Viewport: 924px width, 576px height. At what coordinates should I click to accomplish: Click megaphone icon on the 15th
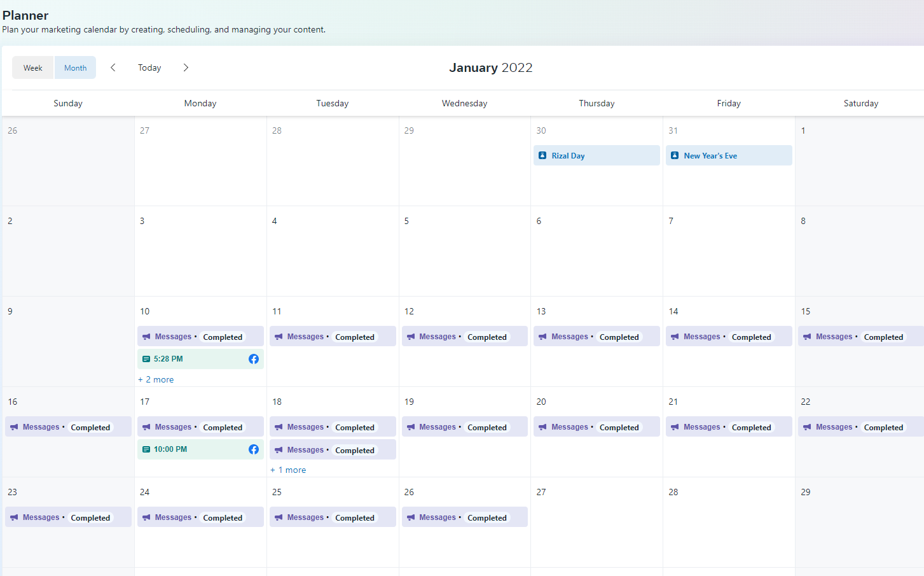point(807,337)
